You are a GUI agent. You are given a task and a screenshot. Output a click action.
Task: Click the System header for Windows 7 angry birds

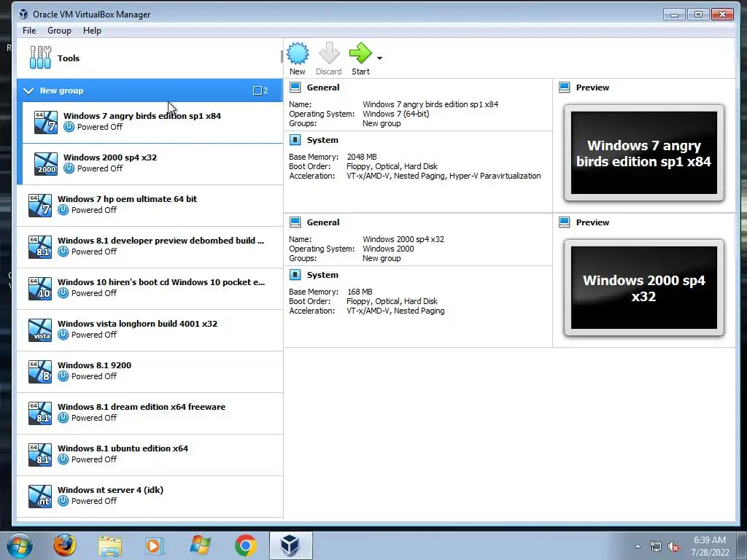tap(322, 140)
